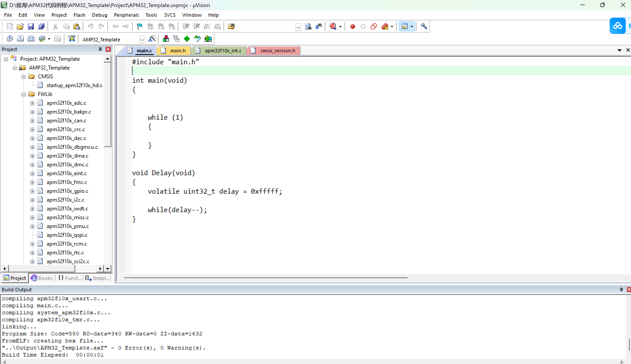Switch to the Books panel tab
Image resolution: width=631 pixels, height=364 pixels.
pos(42,278)
